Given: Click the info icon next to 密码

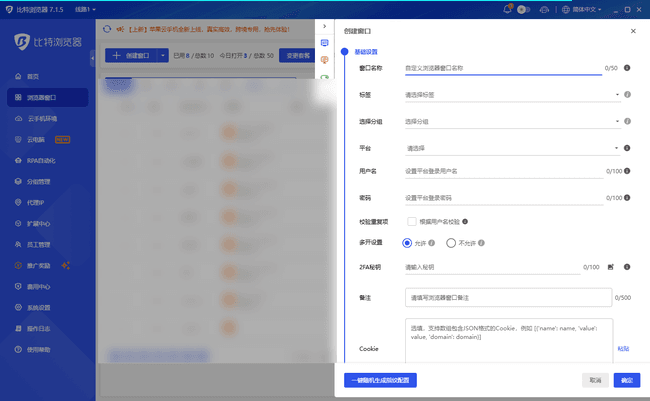Looking at the screenshot, I should tap(627, 198).
